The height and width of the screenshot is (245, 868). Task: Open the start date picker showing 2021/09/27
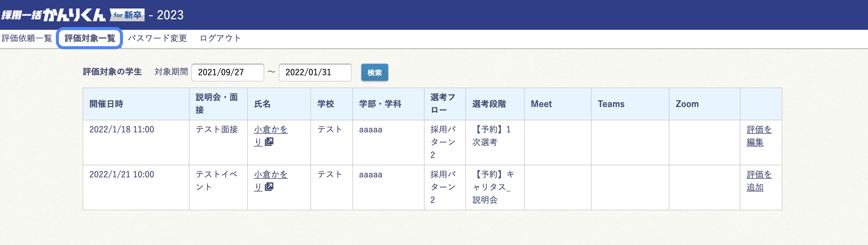click(x=227, y=72)
